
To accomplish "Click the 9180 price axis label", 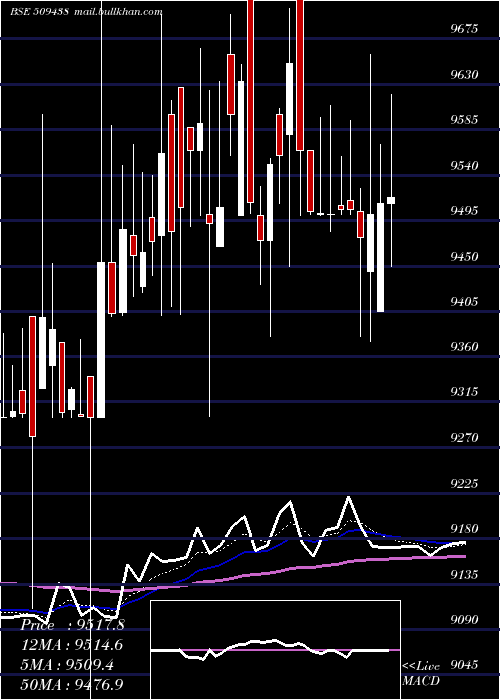I will 464,529.
